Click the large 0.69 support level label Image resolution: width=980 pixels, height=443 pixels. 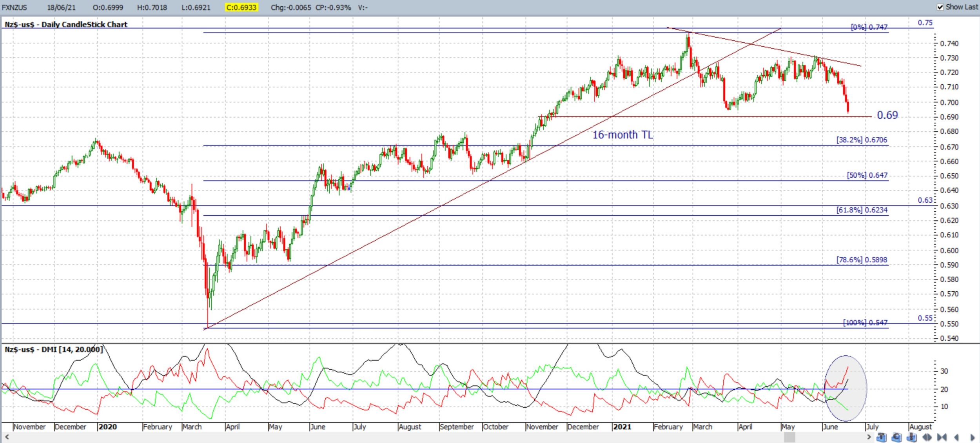click(x=887, y=115)
